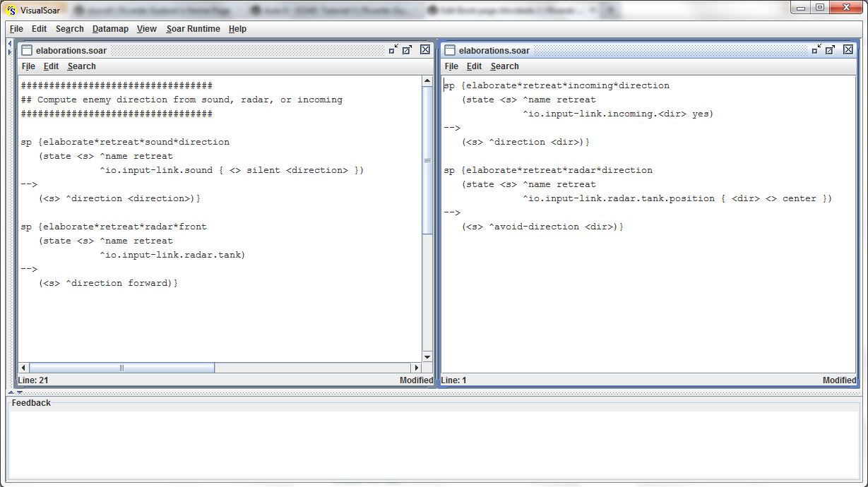The width and height of the screenshot is (868, 487).
Task: Open the main View menu
Action: (146, 29)
